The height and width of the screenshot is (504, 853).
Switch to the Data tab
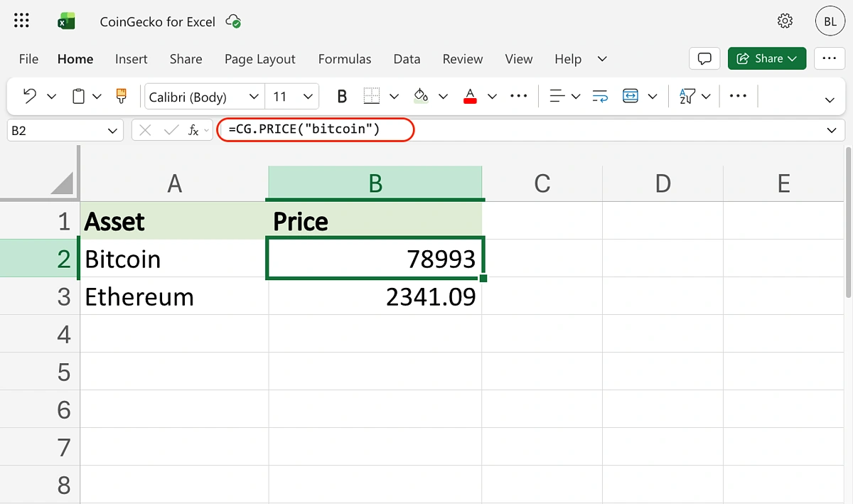pos(407,59)
